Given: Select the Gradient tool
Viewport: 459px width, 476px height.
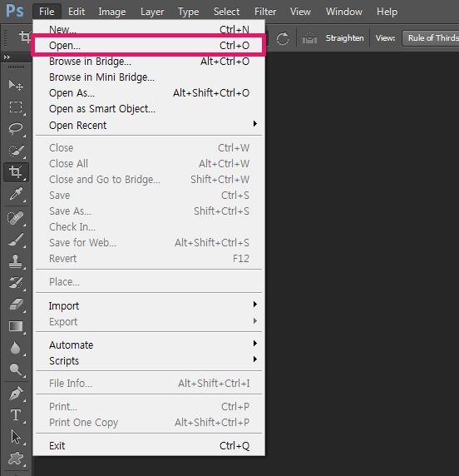Looking at the screenshot, I should click(16, 326).
